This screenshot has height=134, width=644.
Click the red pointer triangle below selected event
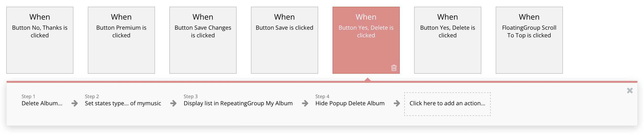click(x=367, y=80)
